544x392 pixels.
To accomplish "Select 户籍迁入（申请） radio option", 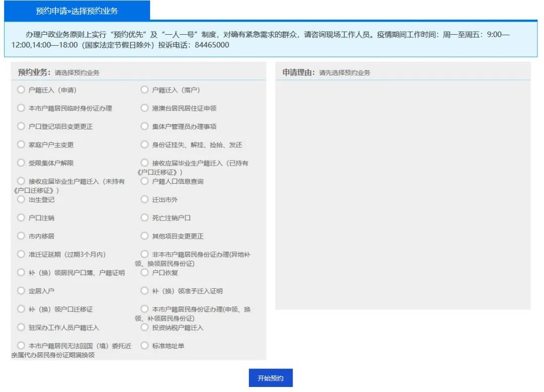I will click(x=21, y=90).
